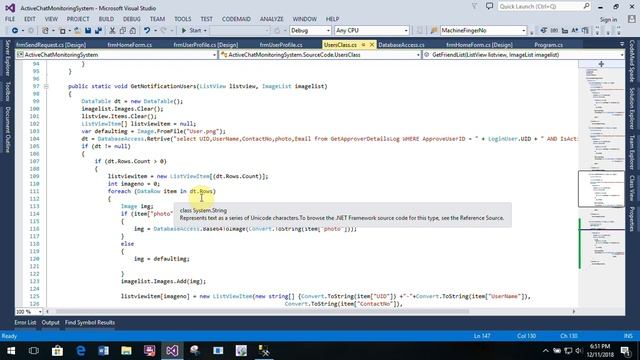Open the BUILD menu
The height and width of the screenshot is (360, 640).
tap(106, 19)
